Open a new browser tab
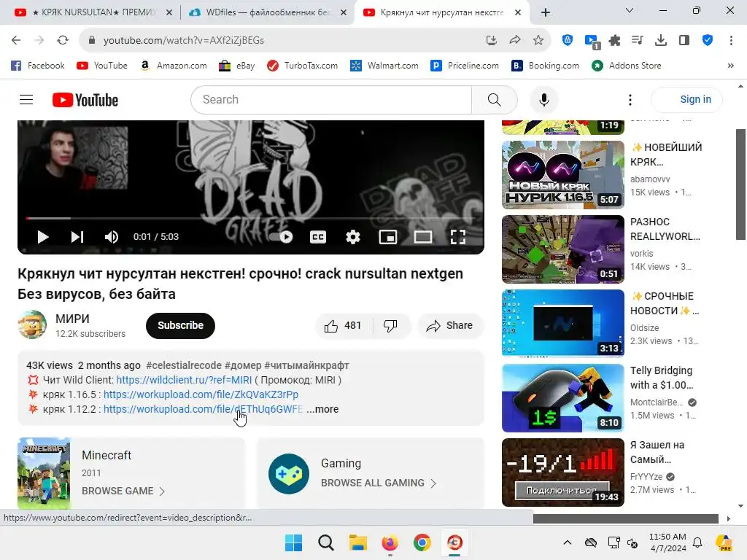747x560 pixels. click(546, 12)
